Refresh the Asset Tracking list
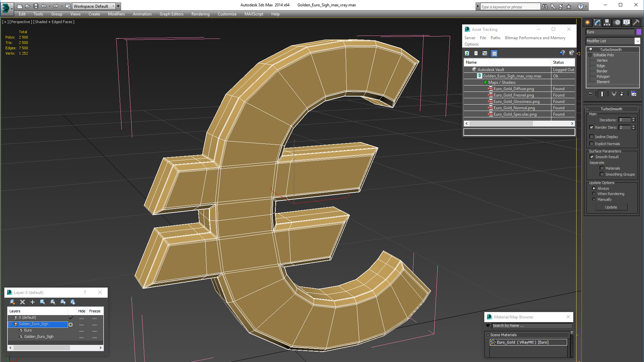The image size is (644, 362). (x=467, y=53)
